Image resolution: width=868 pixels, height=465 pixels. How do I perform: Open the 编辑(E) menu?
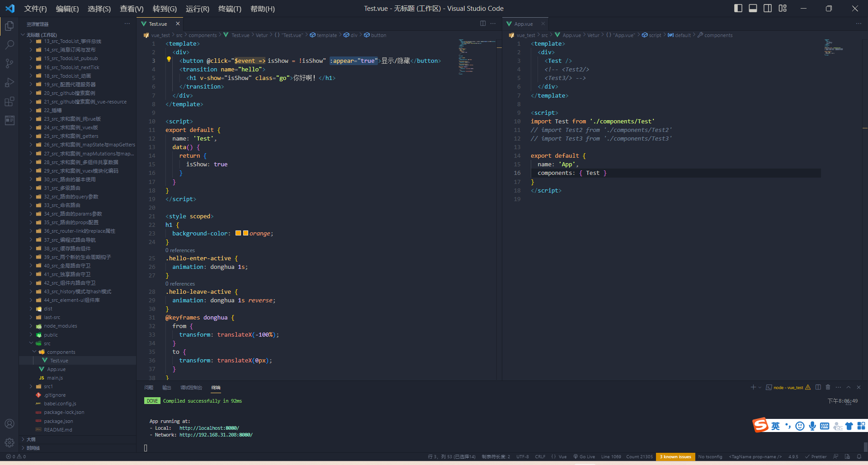[67, 9]
